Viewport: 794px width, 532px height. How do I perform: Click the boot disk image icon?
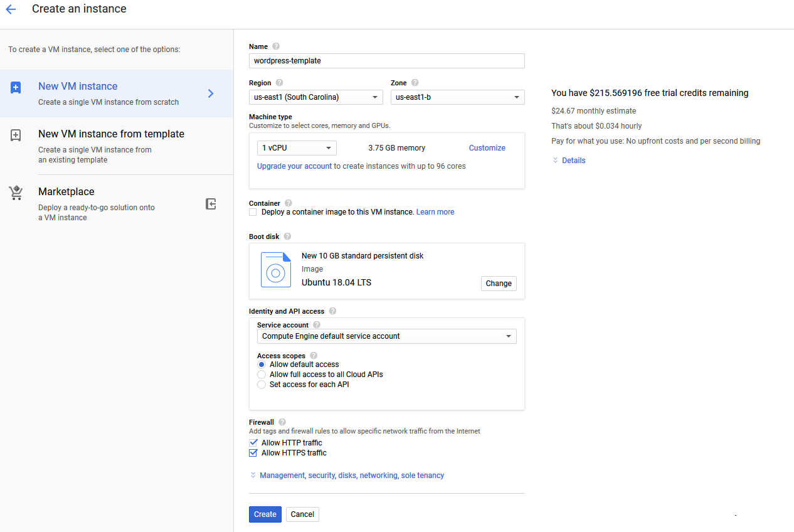coord(276,270)
